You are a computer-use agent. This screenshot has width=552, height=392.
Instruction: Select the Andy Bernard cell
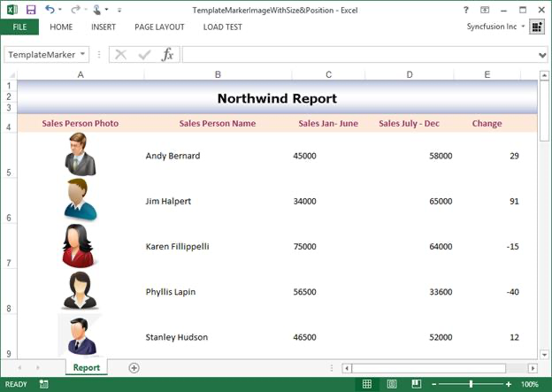coord(172,156)
